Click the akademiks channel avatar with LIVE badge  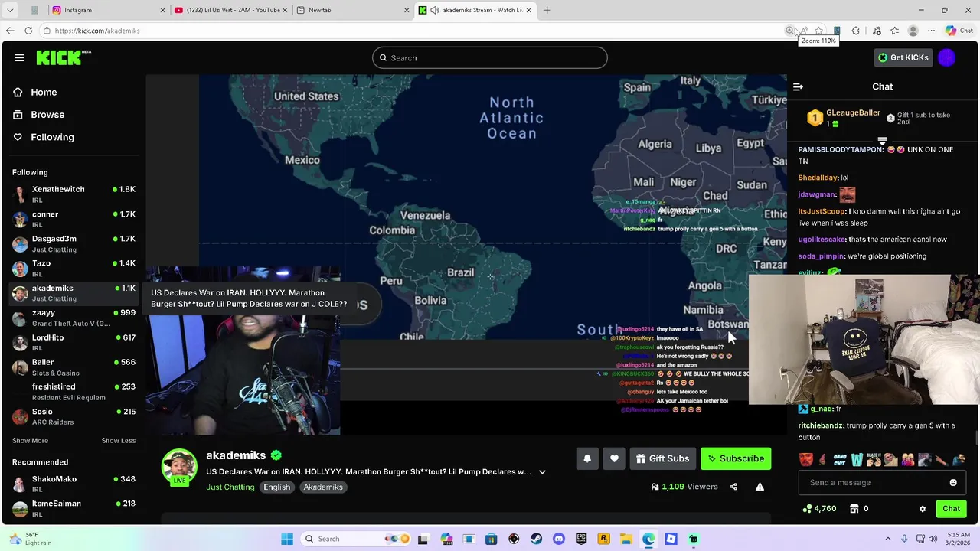[x=179, y=467]
